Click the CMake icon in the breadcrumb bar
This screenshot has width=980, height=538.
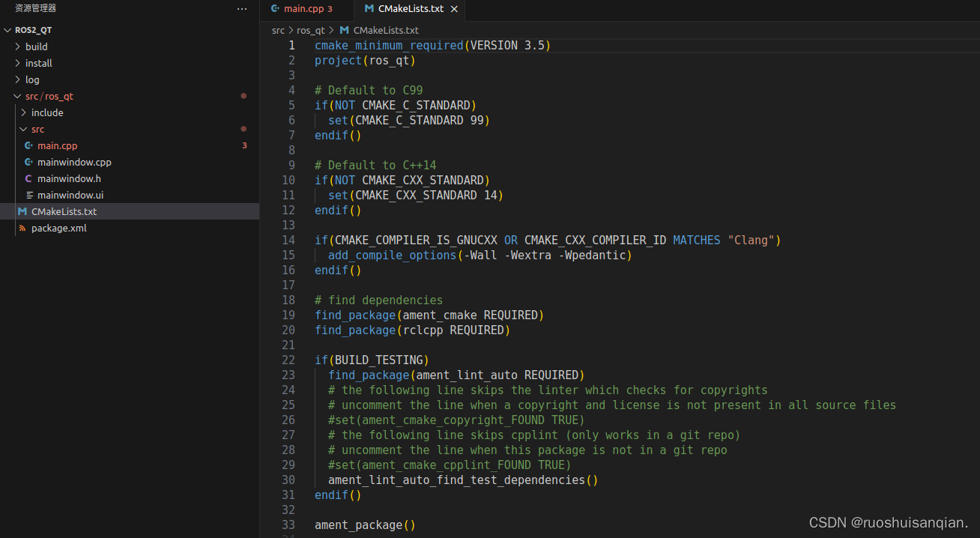[345, 30]
